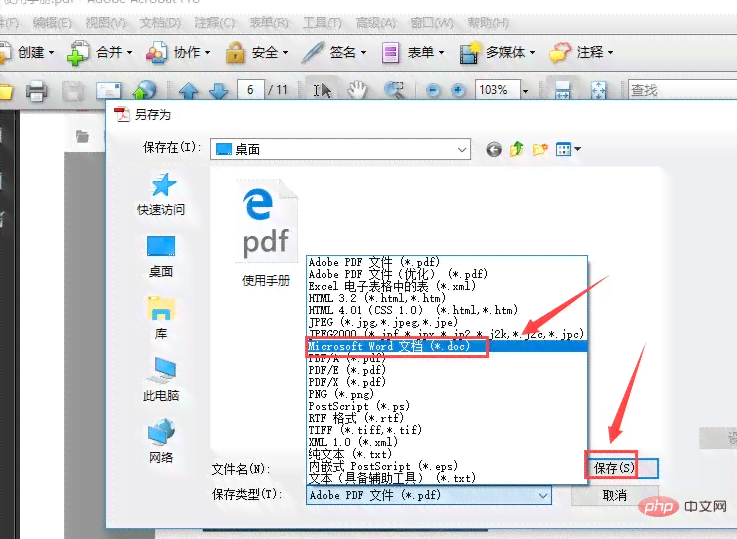Open the 安全 (Secure) lock menu
This screenshot has width=737, height=539.
coord(257,52)
